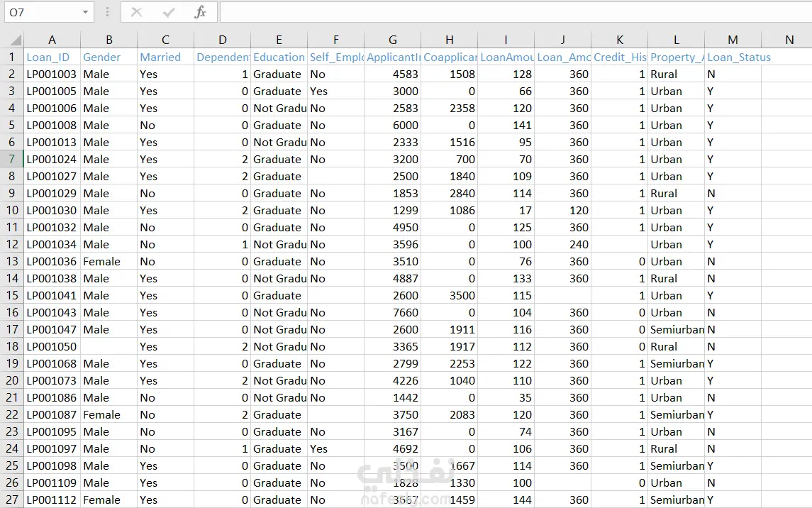Click Dependents value 1 in row 2

[222, 74]
